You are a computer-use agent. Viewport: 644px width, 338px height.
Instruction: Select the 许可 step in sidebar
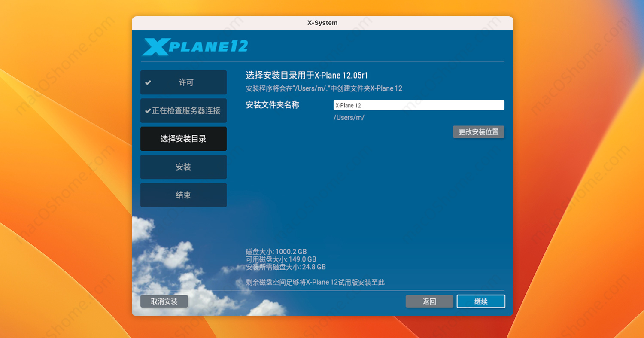[183, 82]
